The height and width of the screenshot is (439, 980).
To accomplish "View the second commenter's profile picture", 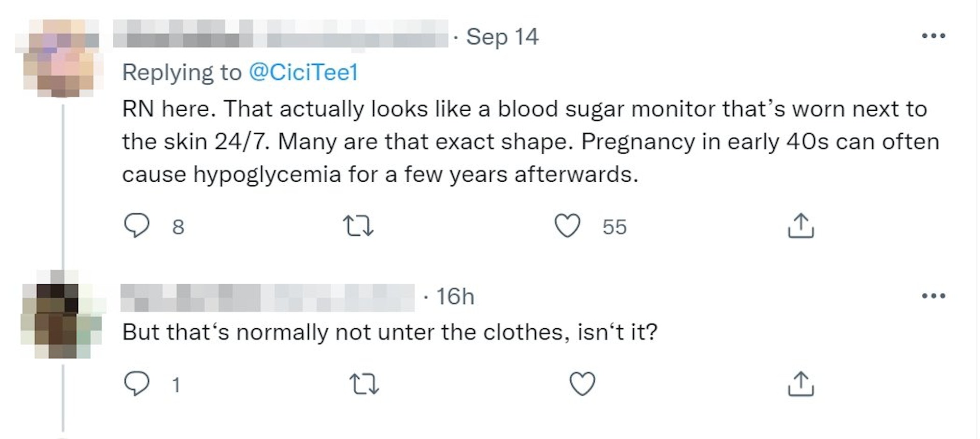I will point(61,319).
